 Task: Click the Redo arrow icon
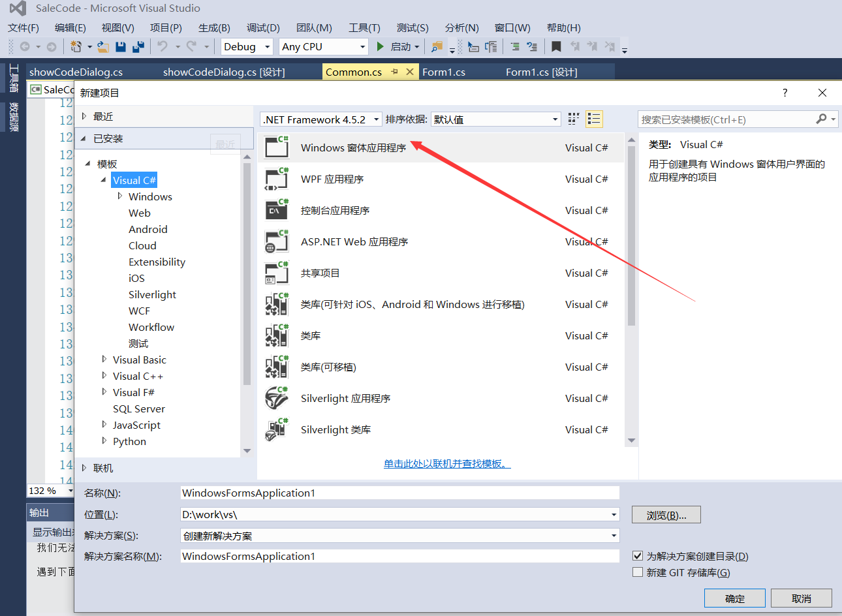coord(191,46)
